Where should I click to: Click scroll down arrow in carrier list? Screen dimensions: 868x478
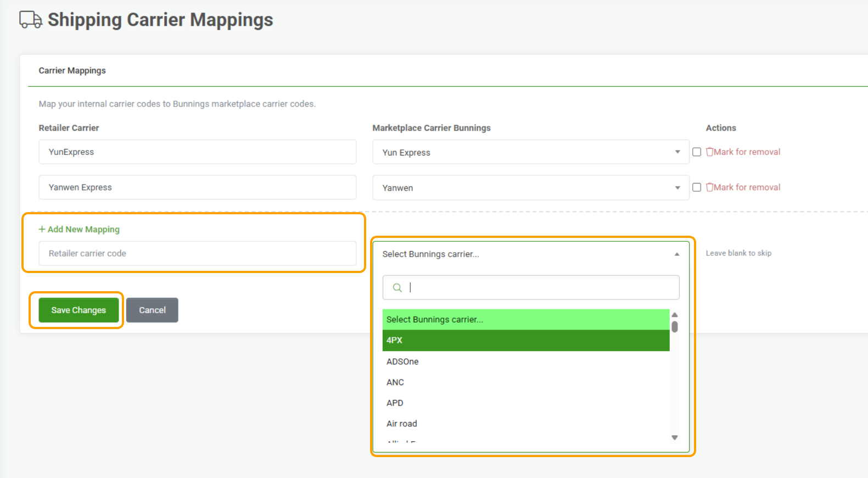click(675, 438)
